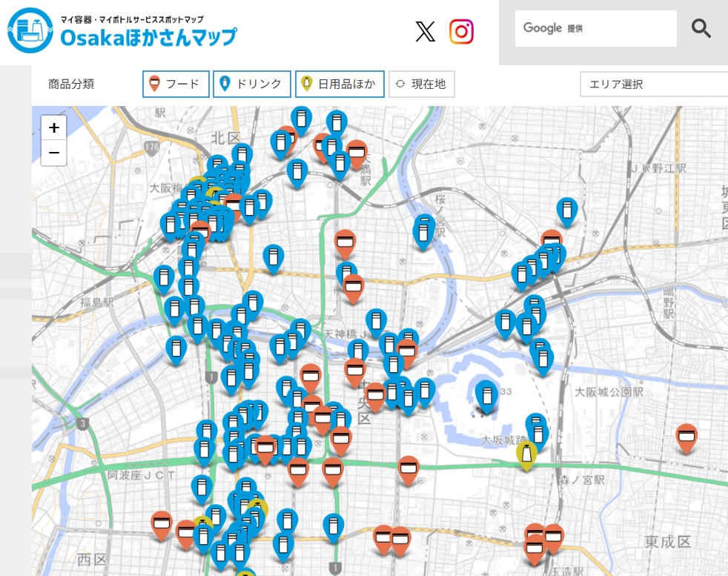Open food marker on green road west of 森ノ宮駅

point(408,469)
